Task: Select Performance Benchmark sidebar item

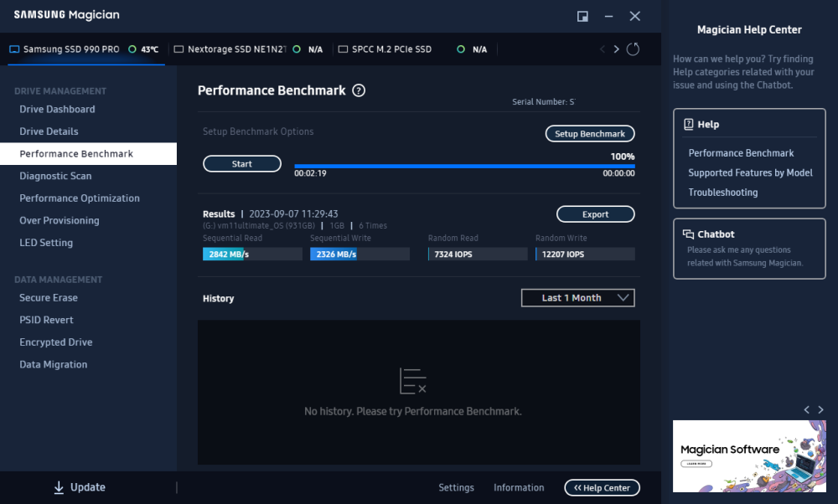Action: 88,154
